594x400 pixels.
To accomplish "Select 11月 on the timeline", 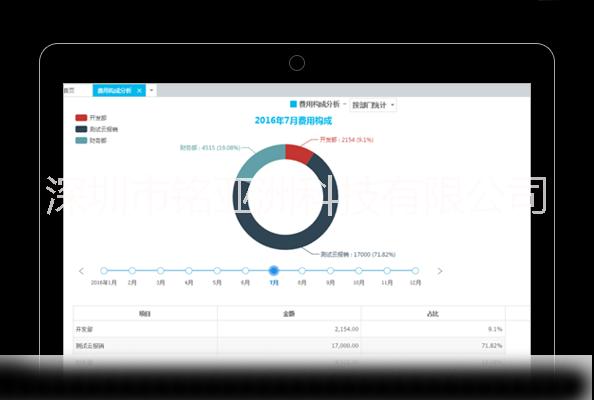I will point(387,270).
